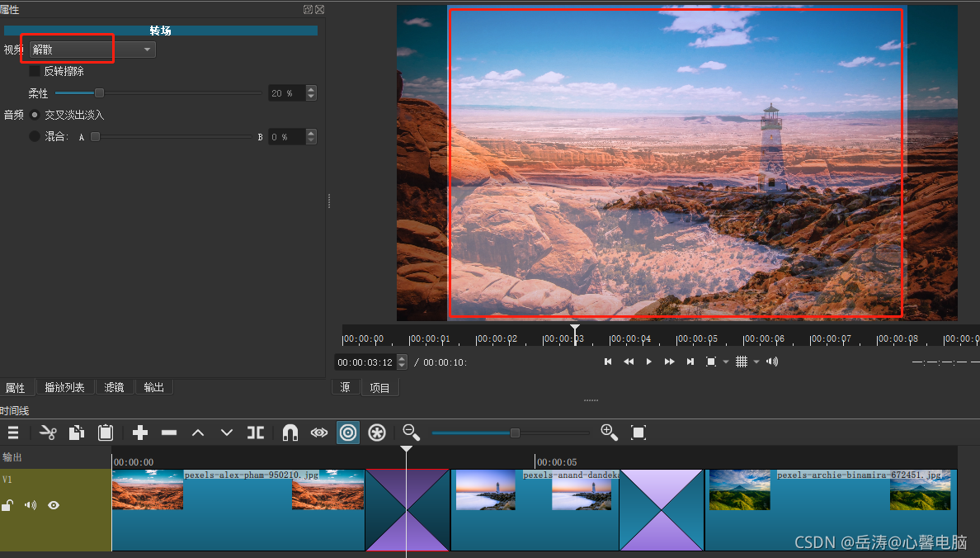Toggle Scrub while dragging eye icon
Image resolution: width=980 pixels, height=558 pixels.
[x=318, y=433]
